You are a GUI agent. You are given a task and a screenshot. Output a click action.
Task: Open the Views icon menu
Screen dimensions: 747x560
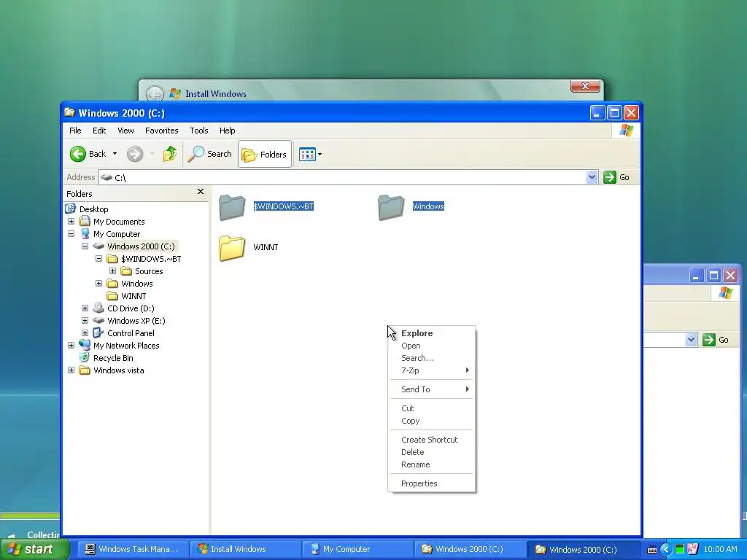point(307,155)
